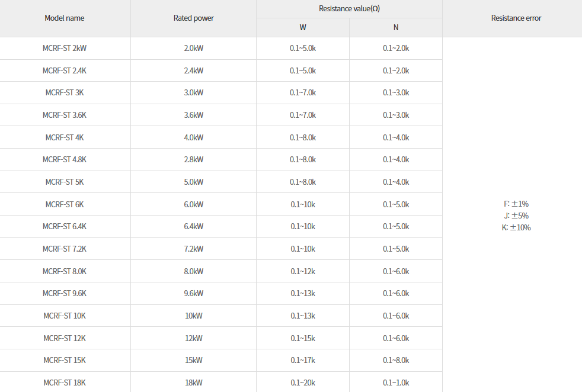The image size is (582, 392).
Task: Click the W sub-column header
Action: 303,27
